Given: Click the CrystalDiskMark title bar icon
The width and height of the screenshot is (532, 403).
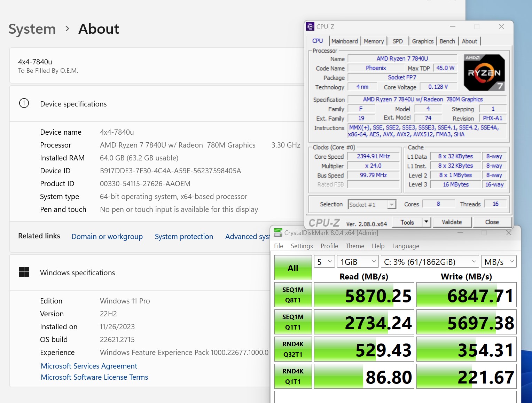Looking at the screenshot, I should coord(278,232).
